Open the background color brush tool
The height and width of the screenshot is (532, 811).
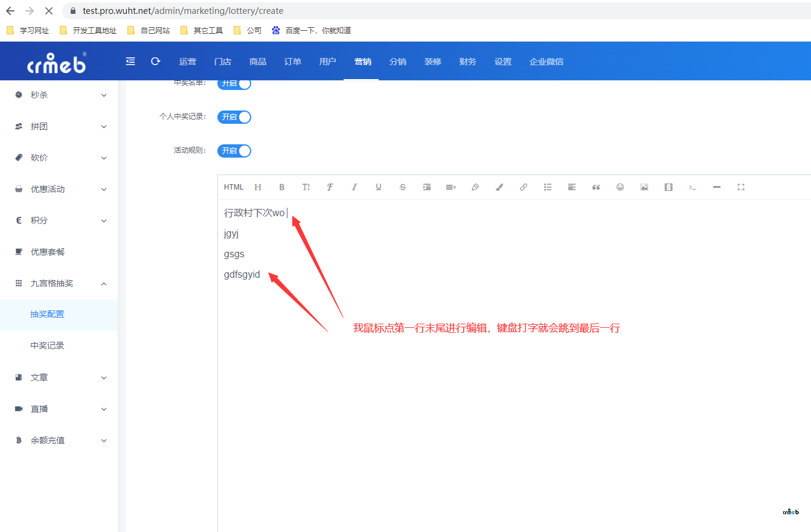499,187
